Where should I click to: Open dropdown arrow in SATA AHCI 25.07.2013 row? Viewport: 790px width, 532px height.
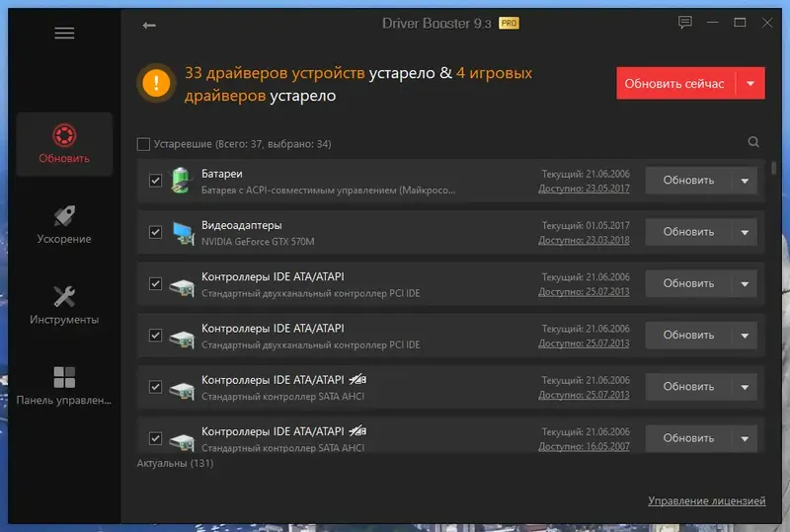(745, 387)
